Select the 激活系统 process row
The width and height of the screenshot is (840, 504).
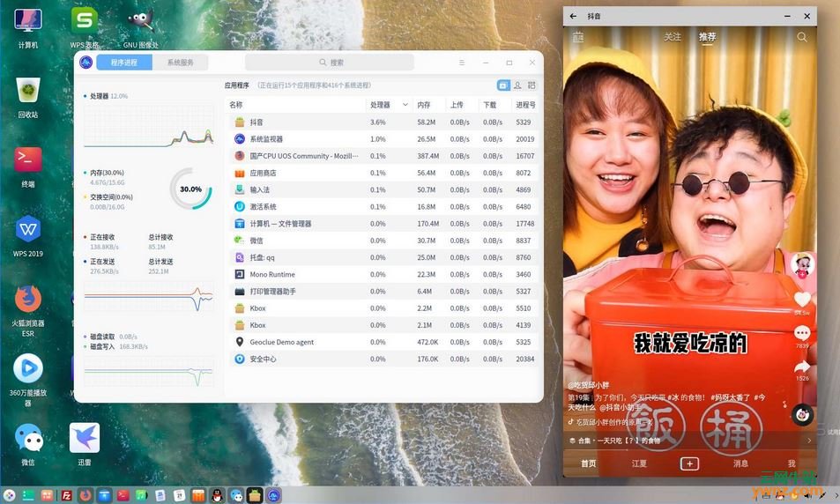(x=383, y=207)
